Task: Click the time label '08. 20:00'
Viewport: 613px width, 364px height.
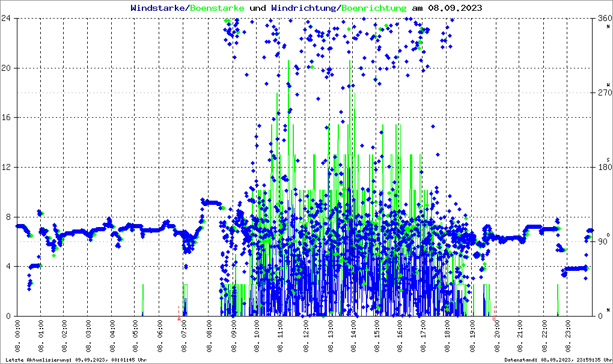Action: (x=496, y=336)
